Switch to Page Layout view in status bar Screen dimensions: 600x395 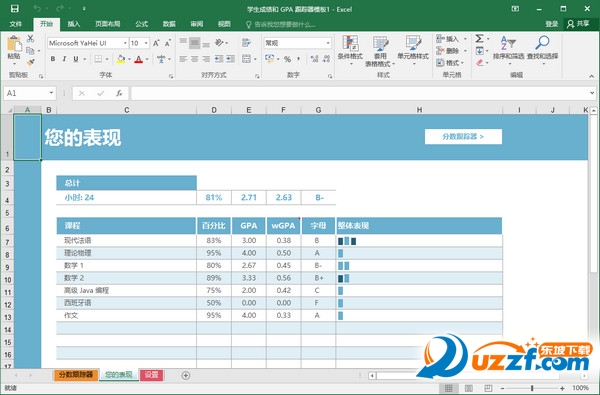[x=468, y=388]
